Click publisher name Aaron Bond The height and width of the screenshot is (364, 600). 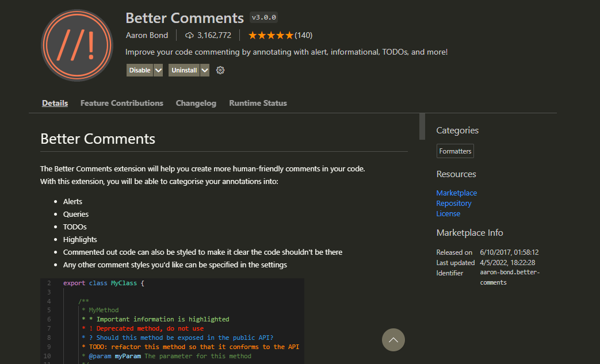pyautogui.click(x=147, y=35)
